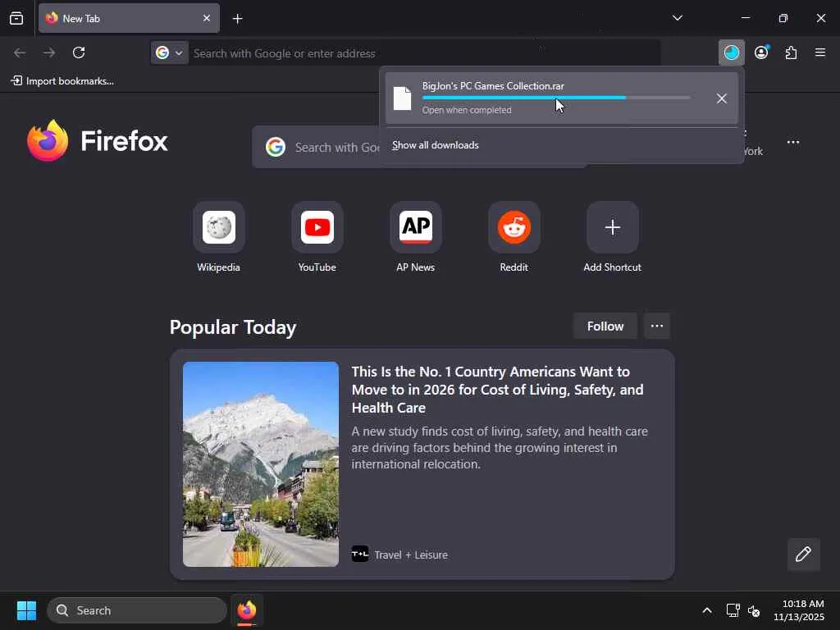The height and width of the screenshot is (630, 840).
Task: Expand the system tray hidden icons chevron
Action: coord(706,610)
